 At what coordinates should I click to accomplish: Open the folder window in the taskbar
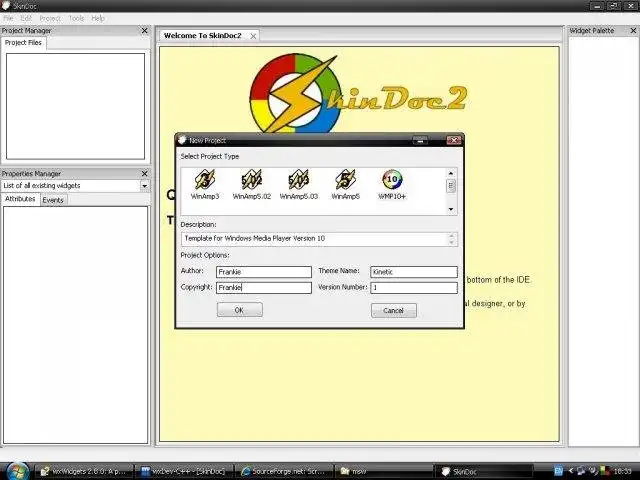tap(383, 471)
